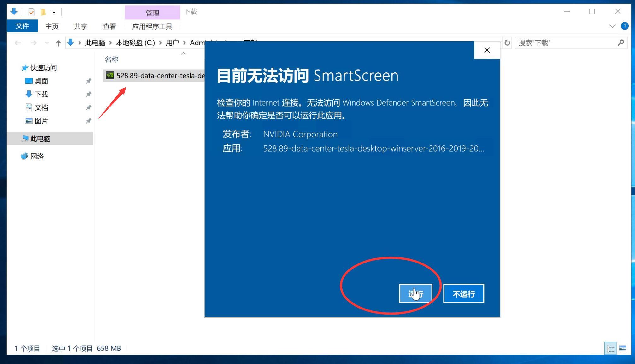The image size is (635, 364).
Task: Click the pin icon next to 下载
Action: tap(89, 94)
